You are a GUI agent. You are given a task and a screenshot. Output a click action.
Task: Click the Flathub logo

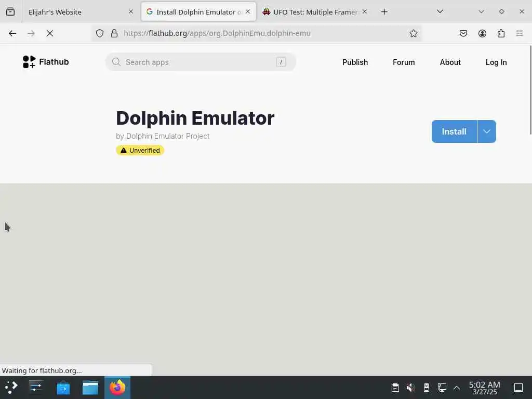point(46,62)
